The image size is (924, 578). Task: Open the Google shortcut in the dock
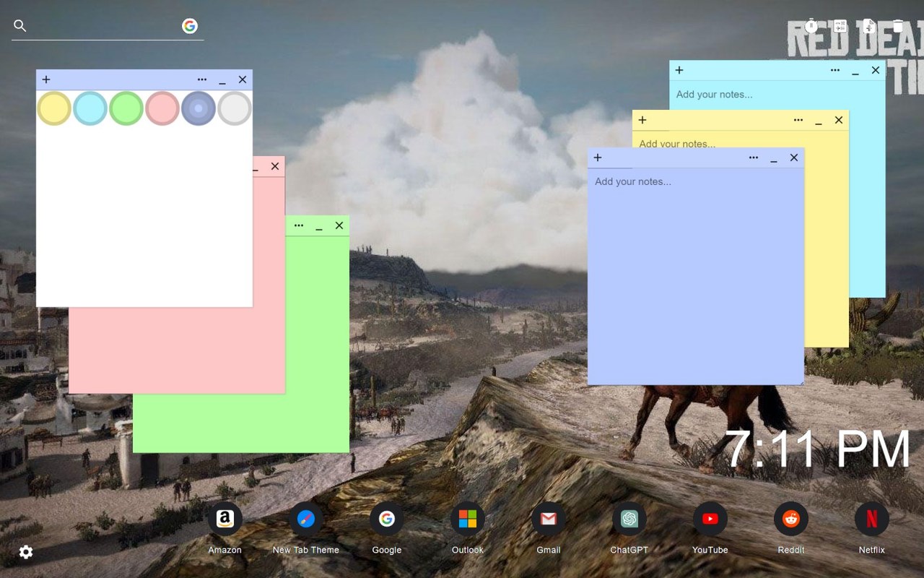(387, 519)
